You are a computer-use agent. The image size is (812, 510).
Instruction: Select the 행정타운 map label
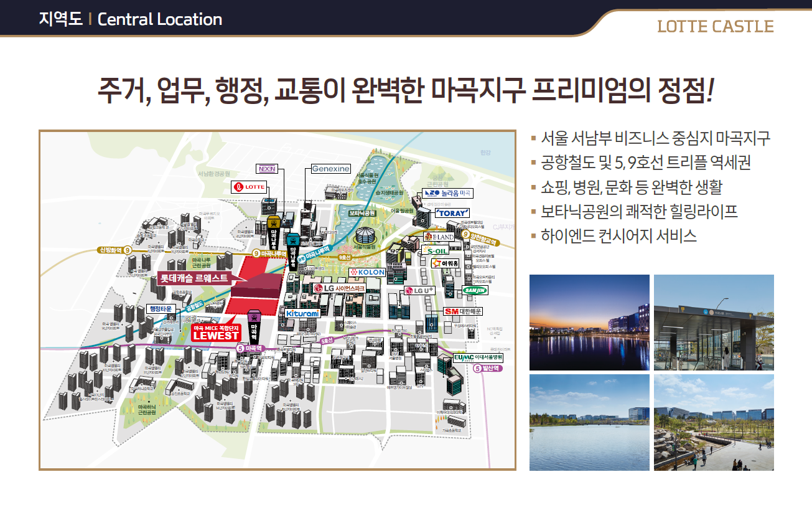pos(162,308)
